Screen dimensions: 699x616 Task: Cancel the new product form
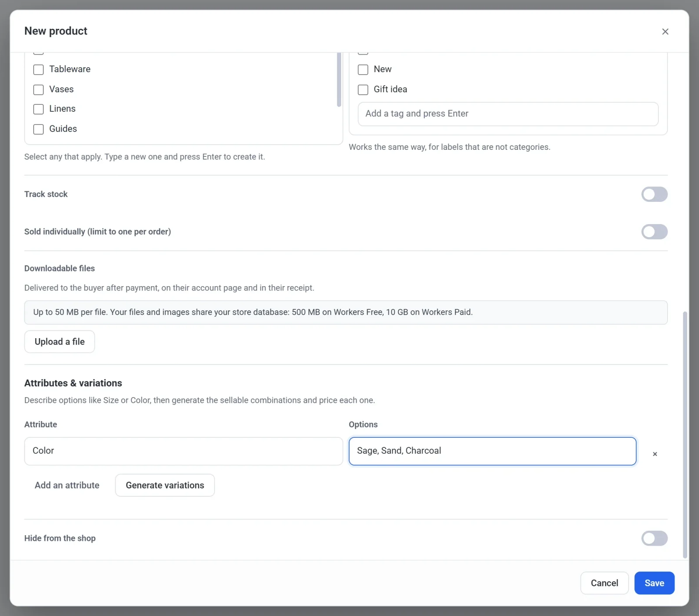tap(604, 583)
